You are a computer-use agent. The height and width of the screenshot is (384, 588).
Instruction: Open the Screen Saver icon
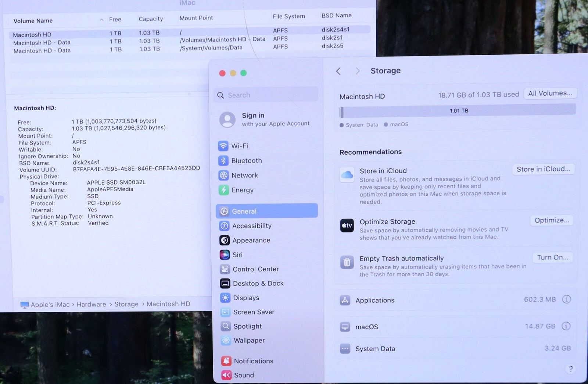pos(225,312)
